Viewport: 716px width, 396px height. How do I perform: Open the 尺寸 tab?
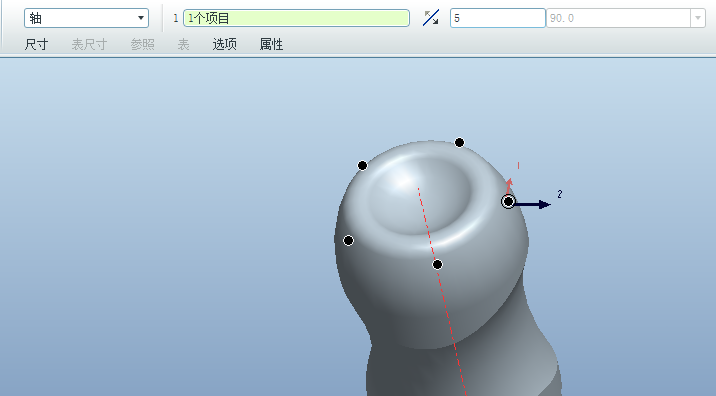point(37,44)
